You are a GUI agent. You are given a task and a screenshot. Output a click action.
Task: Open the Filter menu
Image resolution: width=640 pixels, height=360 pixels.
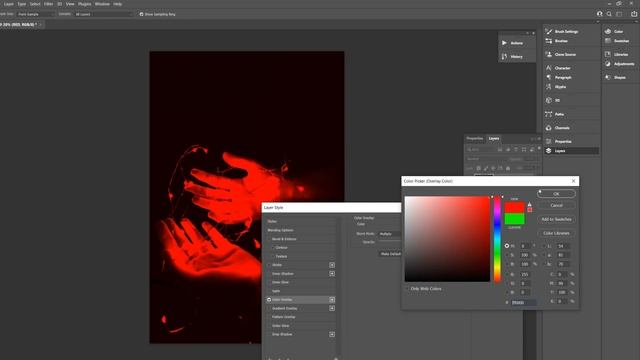point(49,4)
